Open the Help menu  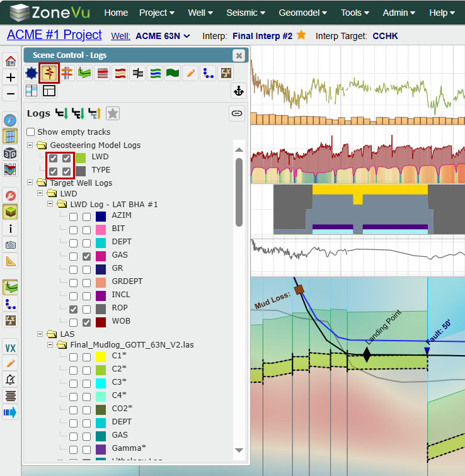click(442, 13)
